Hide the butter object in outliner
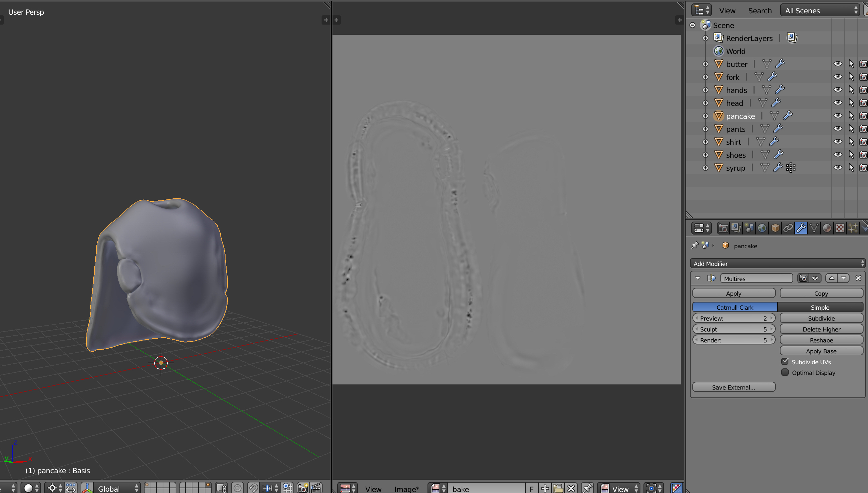Screen dimensions: 868x493 click(838, 64)
